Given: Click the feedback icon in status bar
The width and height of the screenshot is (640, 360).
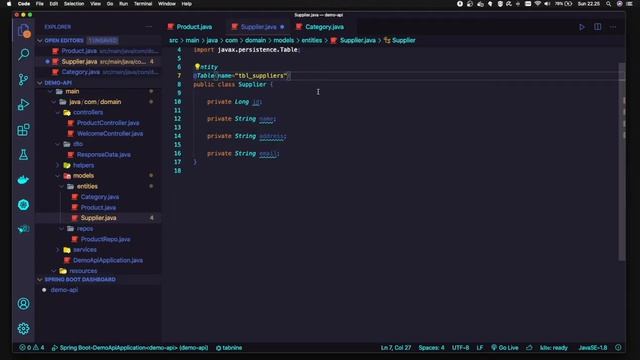Looking at the screenshot, I should click(529, 348).
